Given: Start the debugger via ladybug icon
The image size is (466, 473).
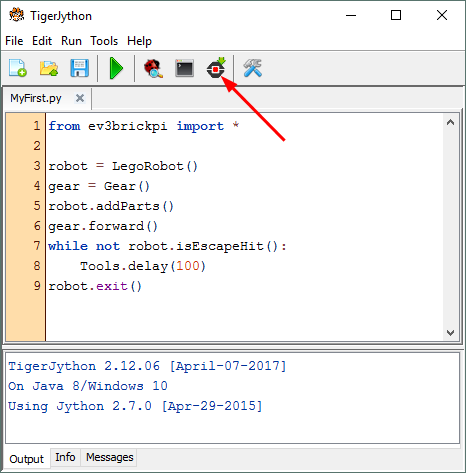Looking at the screenshot, I should [x=153, y=68].
